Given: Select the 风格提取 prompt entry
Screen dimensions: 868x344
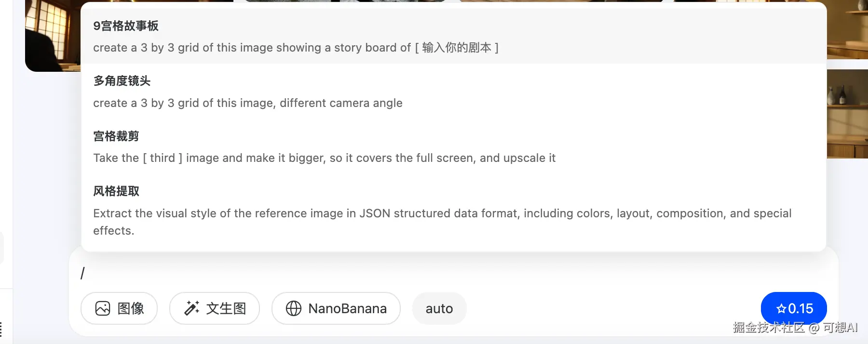Looking at the screenshot, I should 453,211.
